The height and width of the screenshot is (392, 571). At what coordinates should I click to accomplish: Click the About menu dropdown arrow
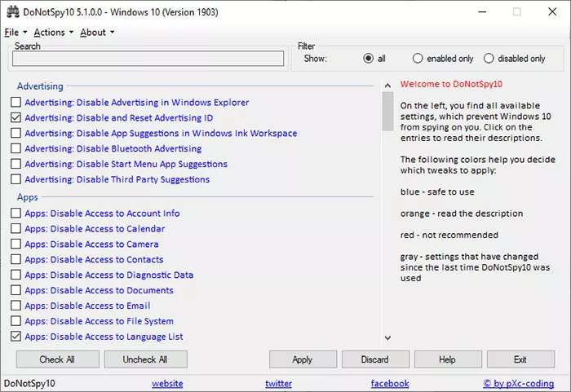113,33
